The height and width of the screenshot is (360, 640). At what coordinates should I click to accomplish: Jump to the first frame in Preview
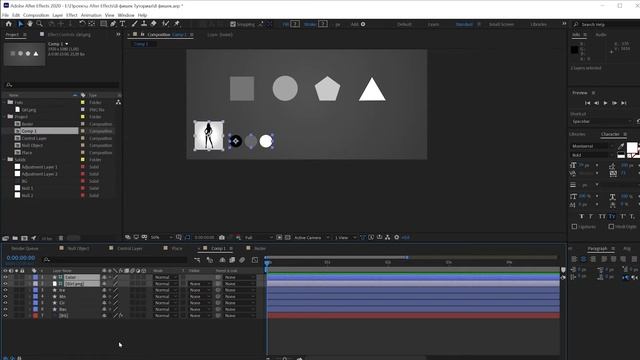click(x=587, y=103)
